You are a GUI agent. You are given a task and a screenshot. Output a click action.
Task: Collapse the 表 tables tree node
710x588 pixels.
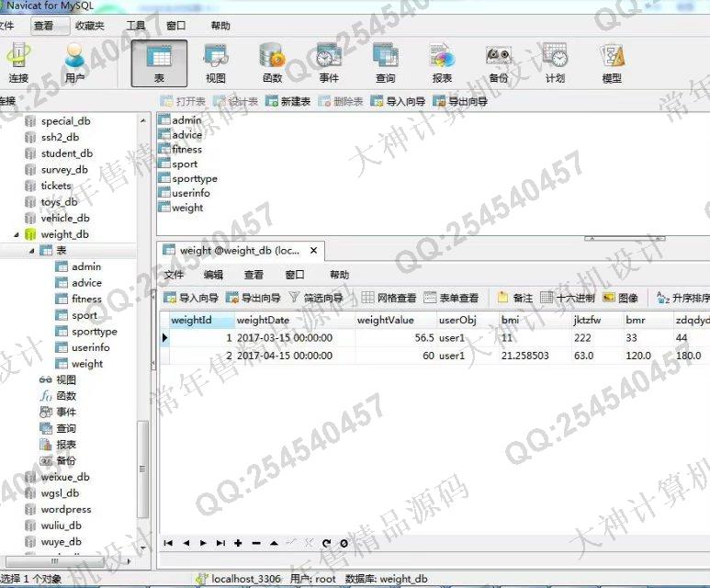32,251
